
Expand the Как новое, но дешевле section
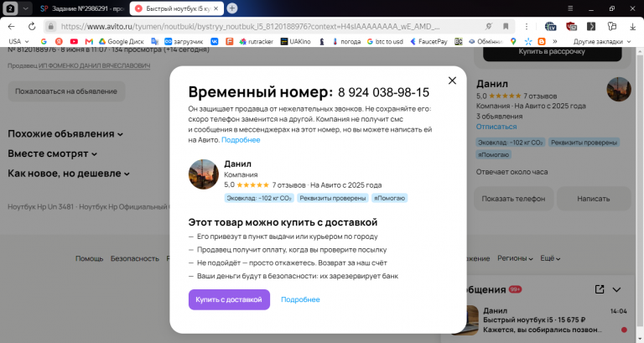69,174
